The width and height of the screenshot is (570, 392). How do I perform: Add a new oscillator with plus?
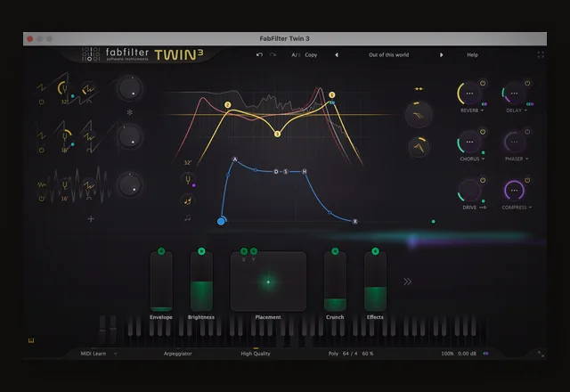91,218
